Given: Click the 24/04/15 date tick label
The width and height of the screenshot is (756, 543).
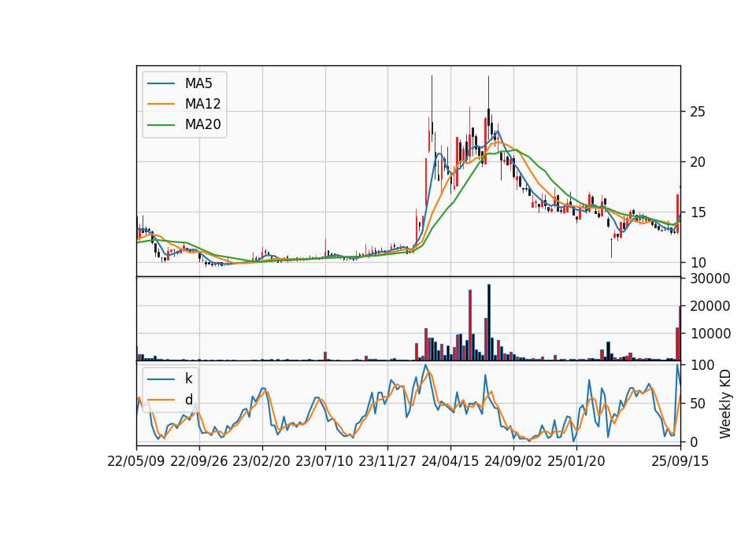Looking at the screenshot, I should click(x=450, y=461).
